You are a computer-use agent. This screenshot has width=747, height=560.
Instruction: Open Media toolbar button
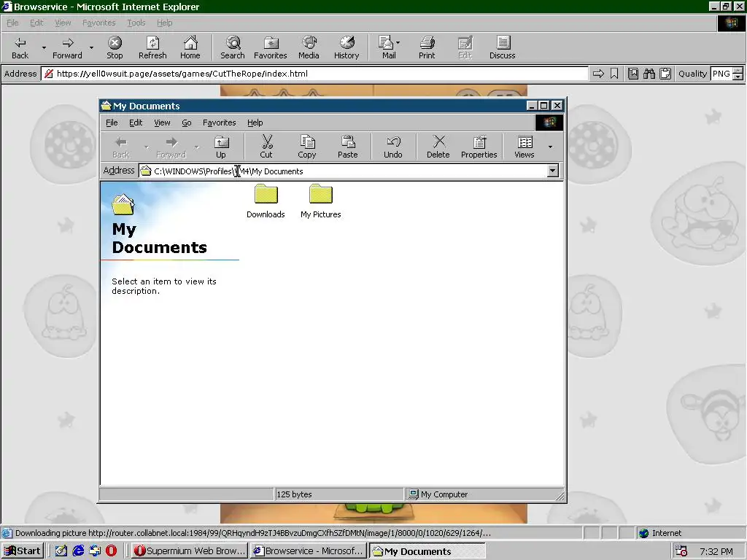(309, 47)
